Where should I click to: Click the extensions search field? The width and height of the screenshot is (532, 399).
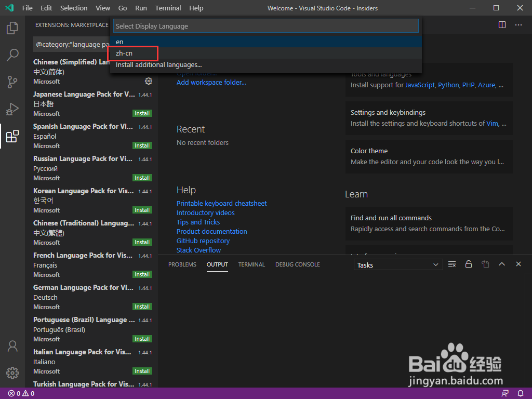pyautogui.click(x=72, y=45)
